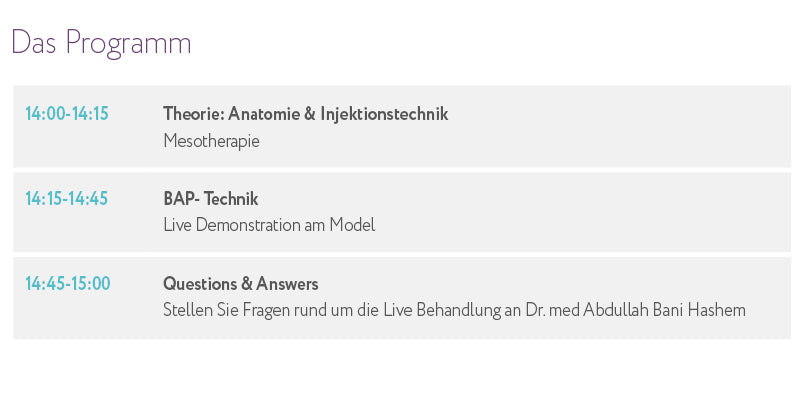
Task: Click the 'Stellen Sie Fragen' description line
Action: coord(455,310)
